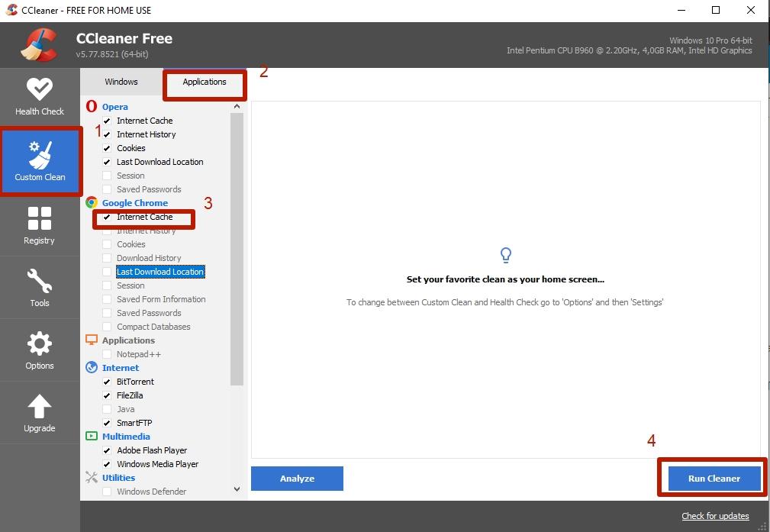Click the version text v5.77.8521 (64-bit)
Screen dimensions: 770x532
(x=112, y=54)
